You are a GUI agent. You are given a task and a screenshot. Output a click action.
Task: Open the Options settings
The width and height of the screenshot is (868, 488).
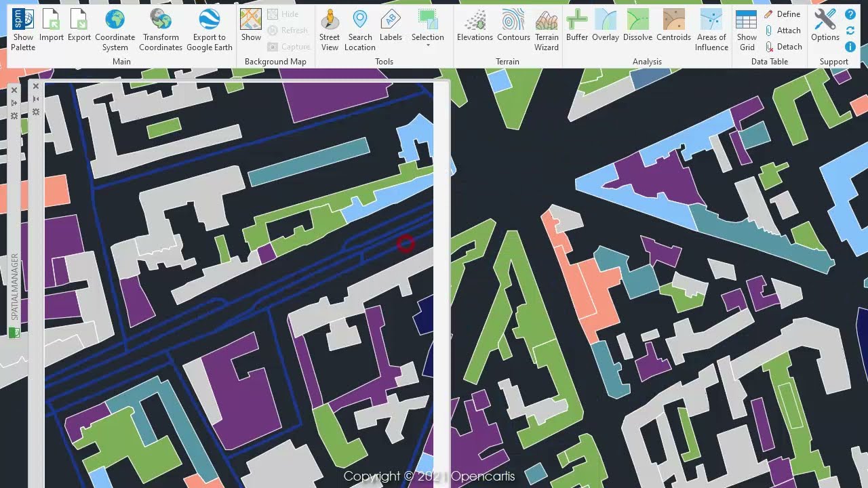point(825,26)
